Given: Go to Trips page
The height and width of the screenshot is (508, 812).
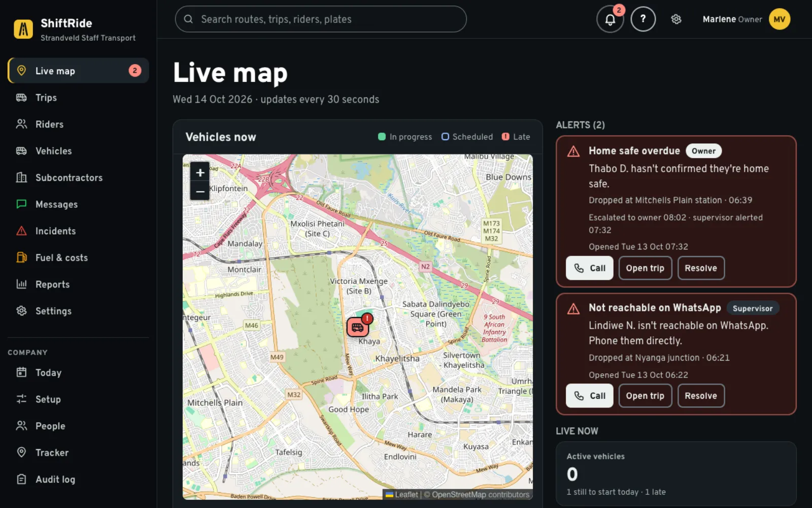Looking at the screenshot, I should pos(79,98).
